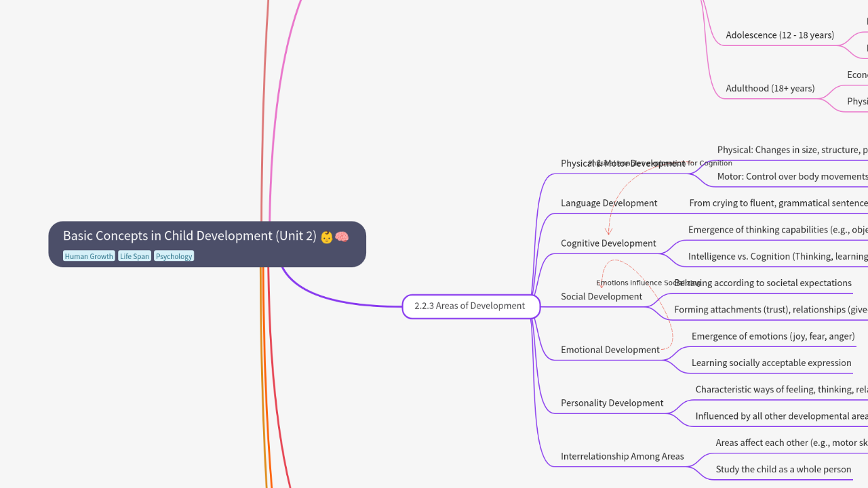Select the "Life Span" tag
Screen dimensions: 868x488
click(x=134, y=256)
